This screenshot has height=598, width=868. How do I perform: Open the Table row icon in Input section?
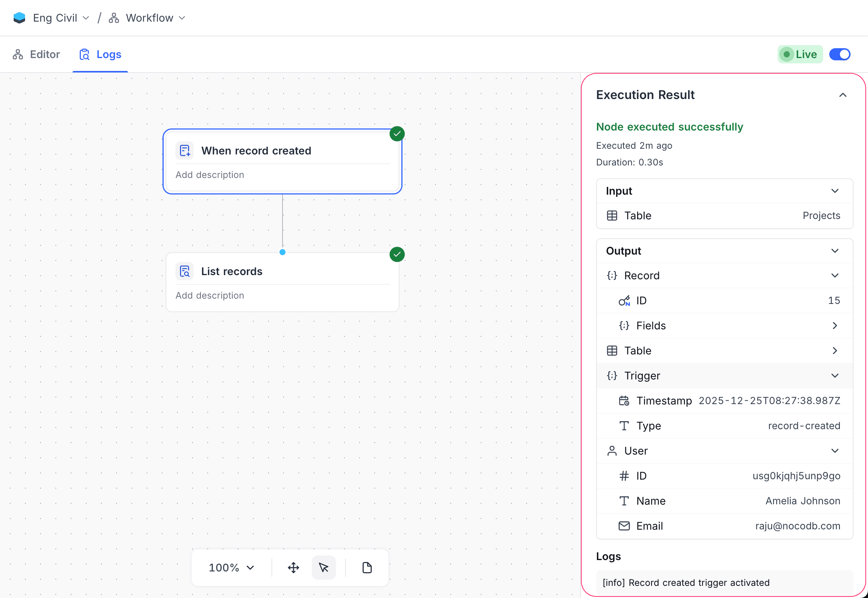tap(612, 216)
